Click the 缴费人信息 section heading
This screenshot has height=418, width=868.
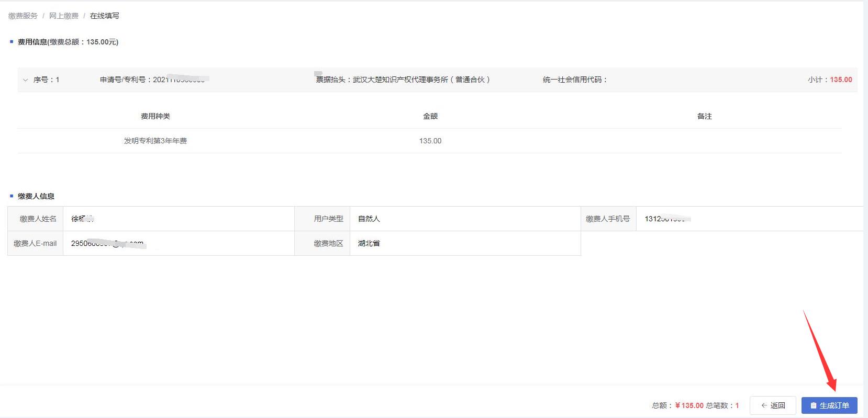pyautogui.click(x=36, y=196)
